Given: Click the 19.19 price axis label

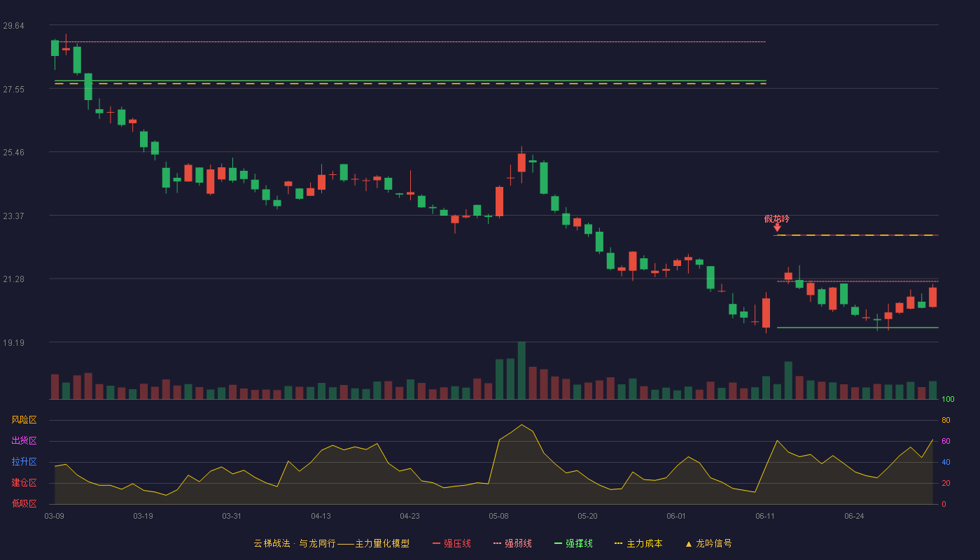Looking at the screenshot, I should tap(13, 342).
